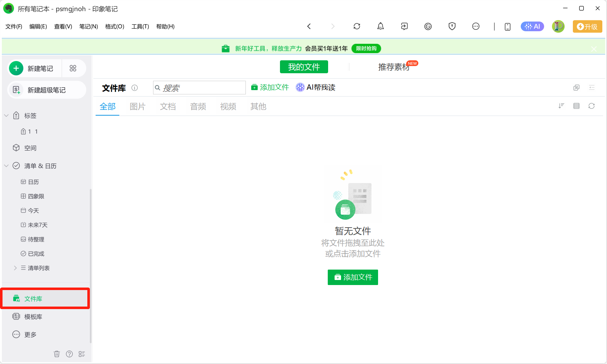
Task: Select the 全部 filter tab
Action: [x=107, y=107]
